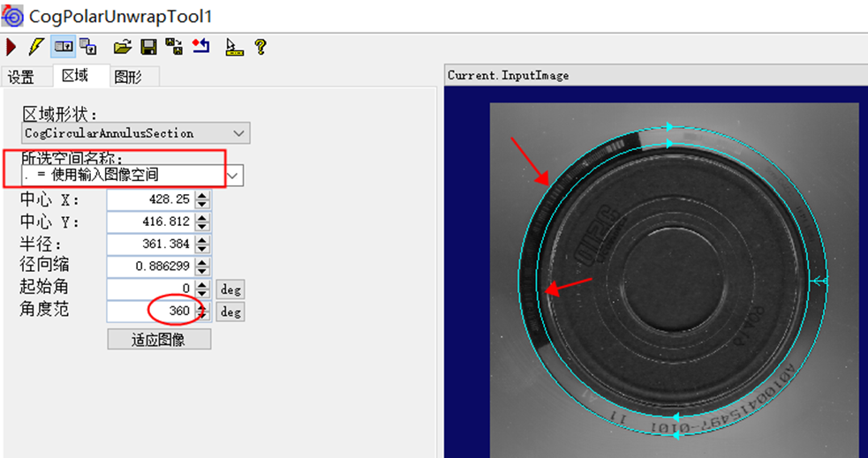Click the 半径 radius value field

[x=151, y=244]
